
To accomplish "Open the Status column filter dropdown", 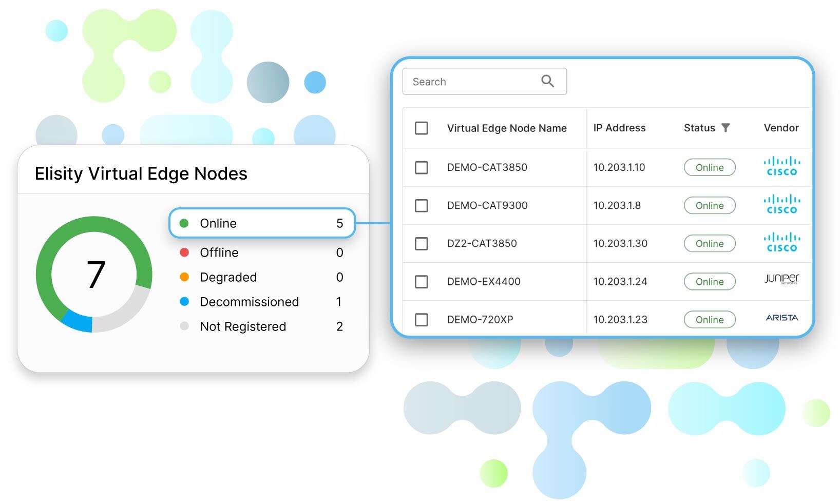I will tap(726, 128).
